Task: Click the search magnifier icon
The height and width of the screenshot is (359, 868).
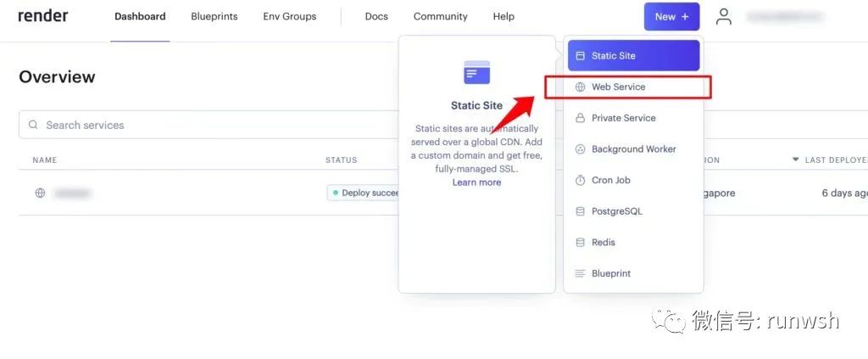Action: (x=34, y=125)
